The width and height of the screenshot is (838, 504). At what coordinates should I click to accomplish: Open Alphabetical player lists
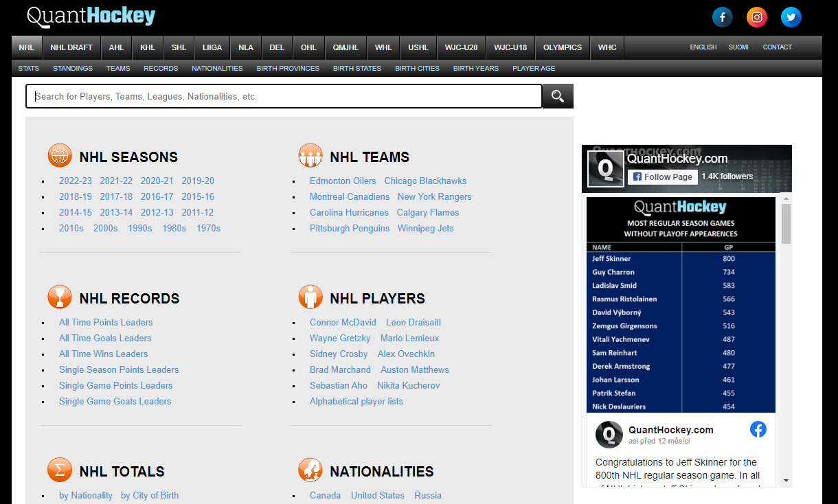pyautogui.click(x=356, y=402)
